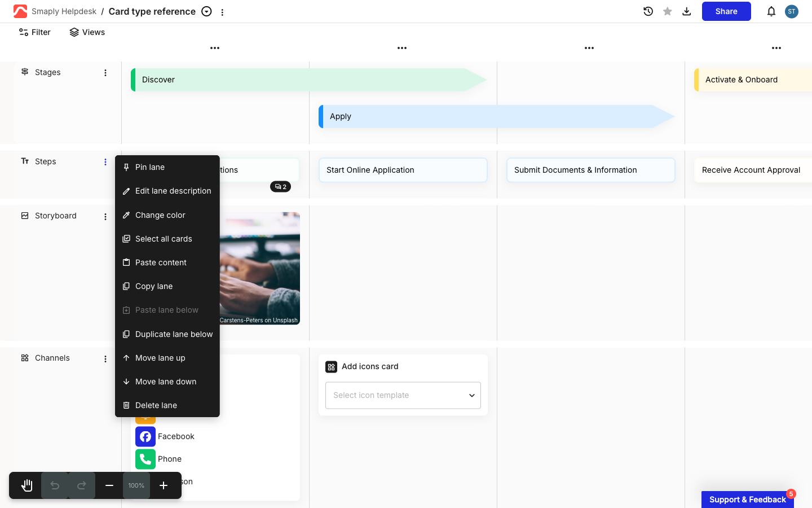
Task: Zoom out with the minus button
Action: coord(109,485)
